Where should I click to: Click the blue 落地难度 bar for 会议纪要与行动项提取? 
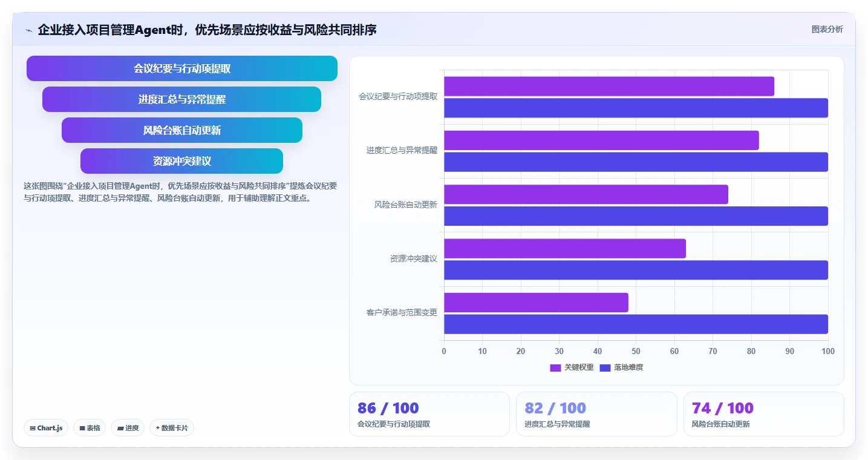[636, 108]
